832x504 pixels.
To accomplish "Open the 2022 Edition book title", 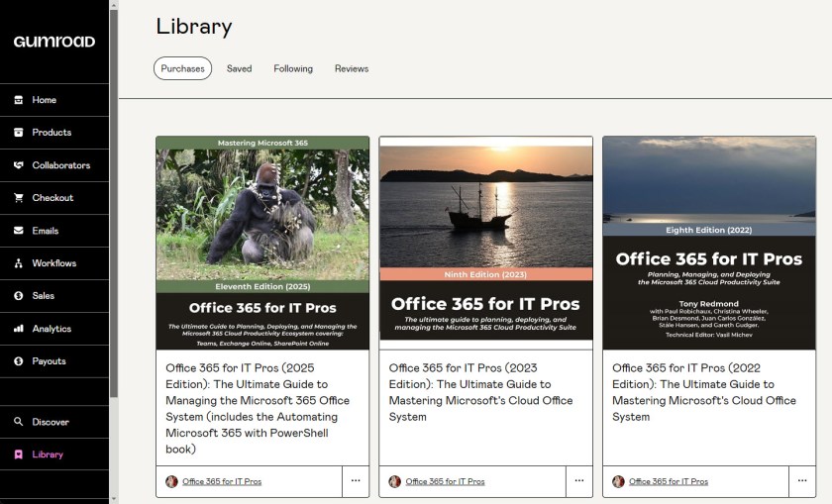I will coord(704,392).
